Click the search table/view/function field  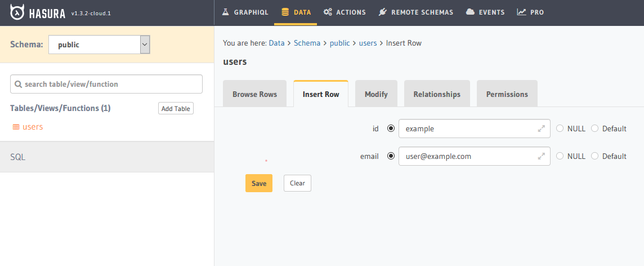106,84
